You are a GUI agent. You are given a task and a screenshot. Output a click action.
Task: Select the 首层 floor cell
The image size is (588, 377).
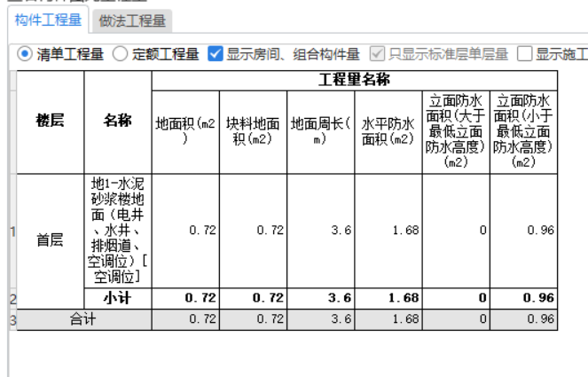point(51,241)
